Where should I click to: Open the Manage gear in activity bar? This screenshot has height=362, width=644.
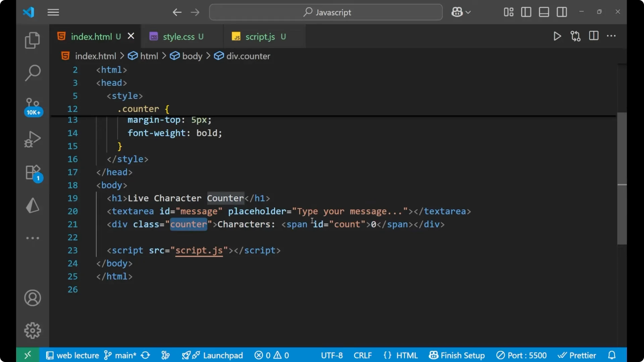[32, 330]
